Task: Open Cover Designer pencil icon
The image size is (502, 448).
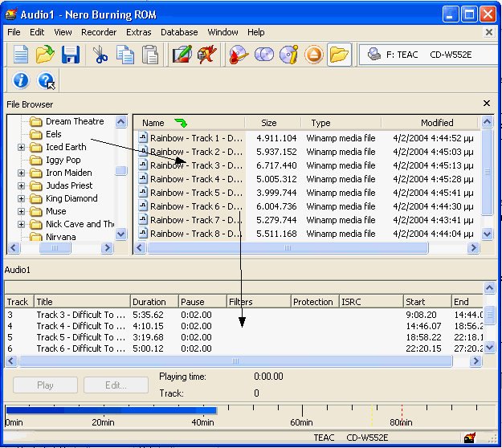Action: (x=182, y=55)
